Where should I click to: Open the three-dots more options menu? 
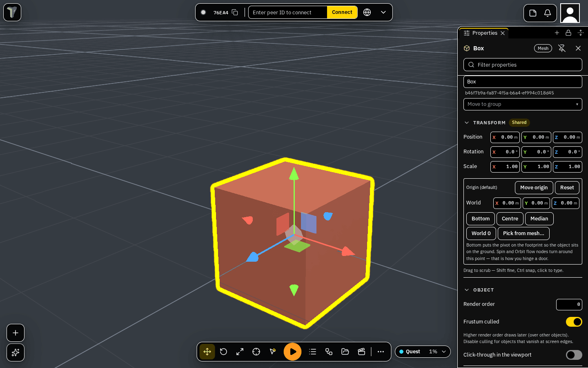(381, 352)
